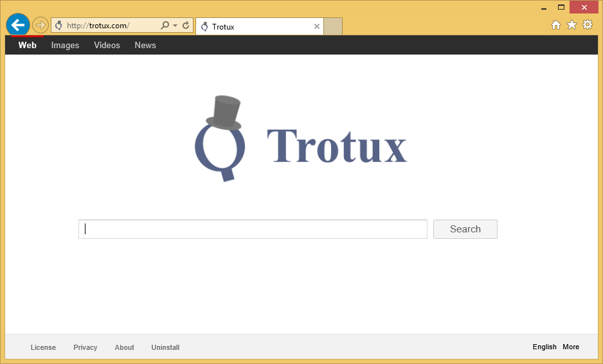Open the License footer link

[43, 347]
